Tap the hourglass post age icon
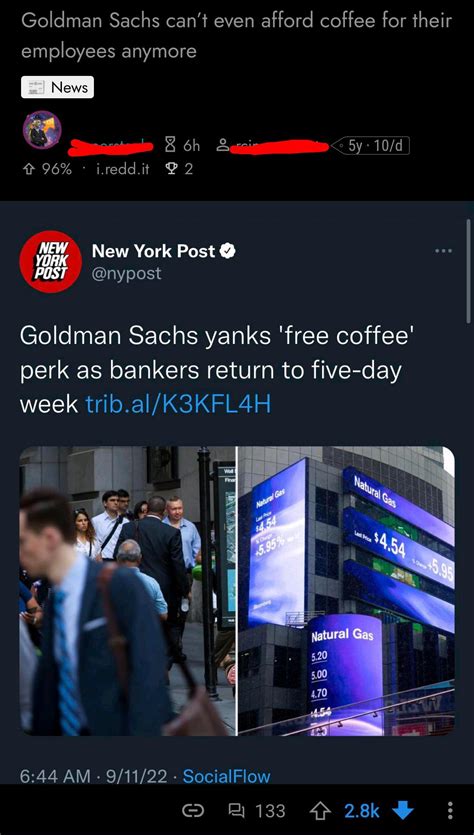 point(171,145)
